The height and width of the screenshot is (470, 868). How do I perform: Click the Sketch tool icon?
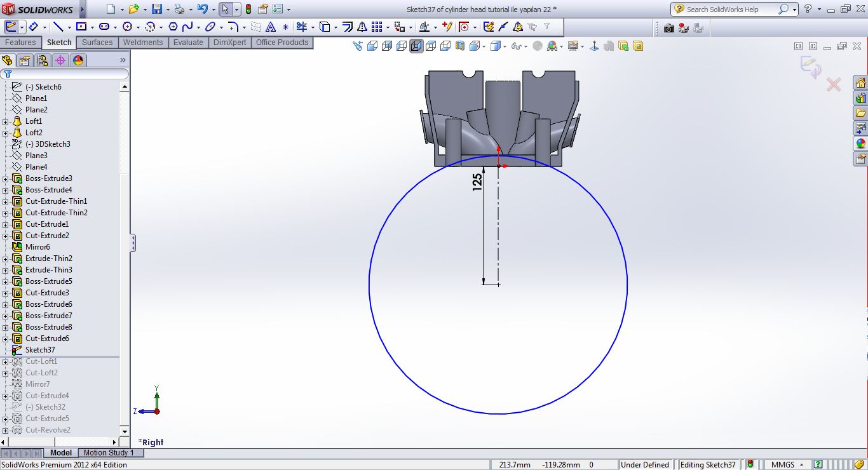click(x=11, y=27)
